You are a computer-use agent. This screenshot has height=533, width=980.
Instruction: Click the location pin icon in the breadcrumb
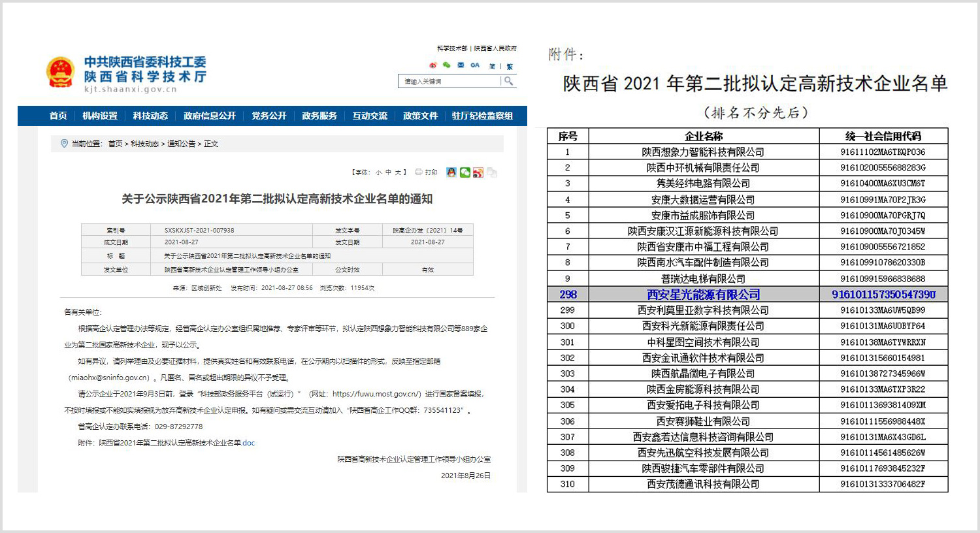click(x=64, y=144)
